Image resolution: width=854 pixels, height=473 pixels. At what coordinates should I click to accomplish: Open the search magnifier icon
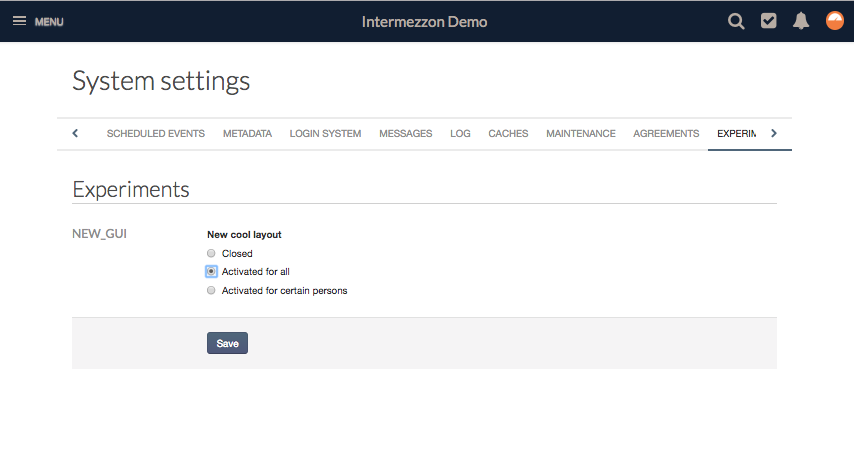(x=736, y=21)
